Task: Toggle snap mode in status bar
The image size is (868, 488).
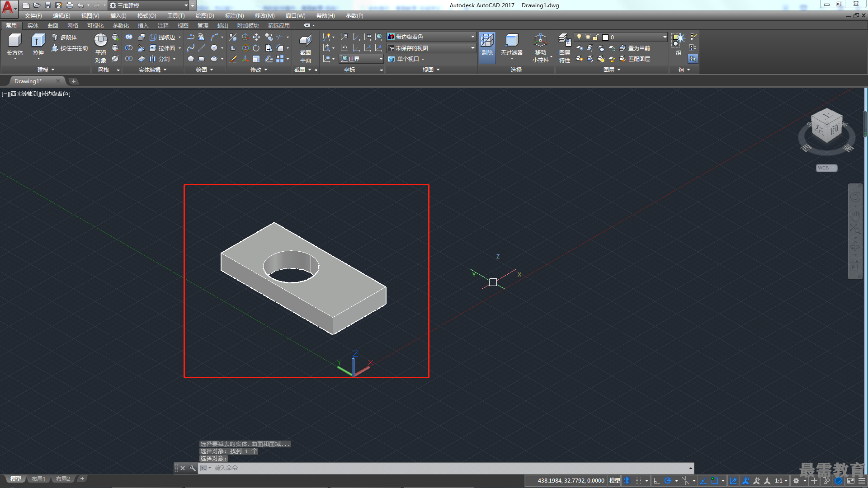Action: click(637, 481)
